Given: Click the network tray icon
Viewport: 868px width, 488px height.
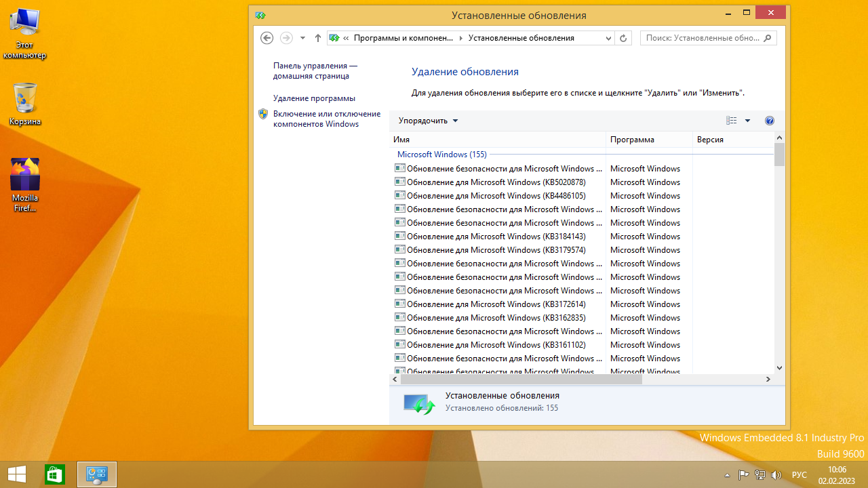Looking at the screenshot, I should (760, 475).
